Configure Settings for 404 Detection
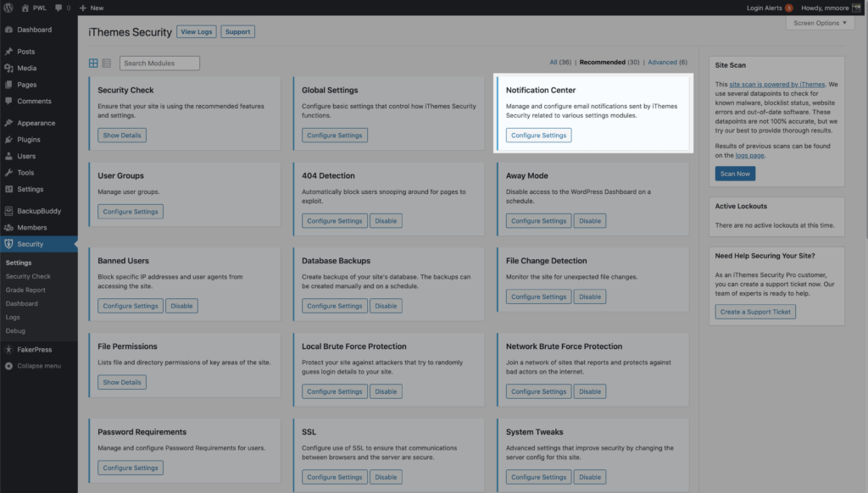Viewport: 868px width, 493px height. (x=334, y=221)
